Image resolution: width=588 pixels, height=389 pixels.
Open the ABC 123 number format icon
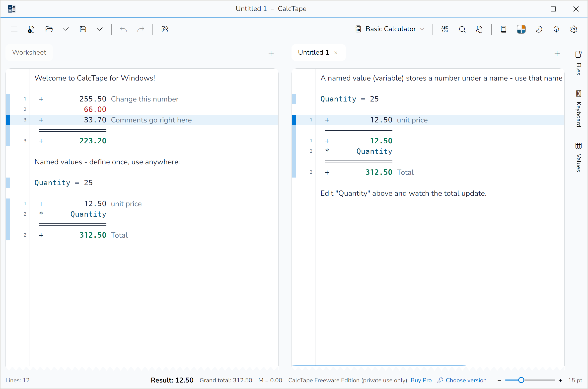click(x=445, y=29)
